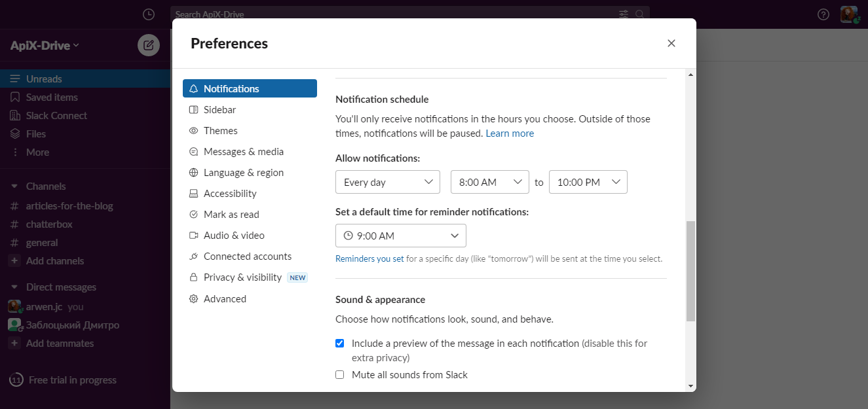Click the Search ApiX-Drive field
Viewport: 868px width, 409px height.
pyautogui.click(x=410, y=14)
